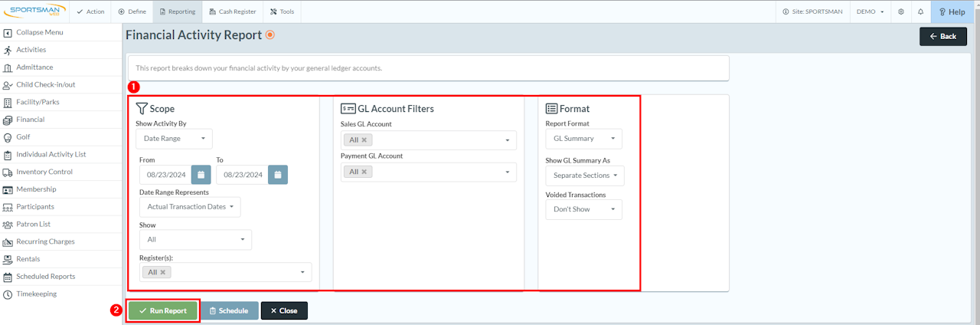Viewport: 980px width, 325px height.
Task: Open Inventory Control truck icon
Action: click(x=8, y=172)
